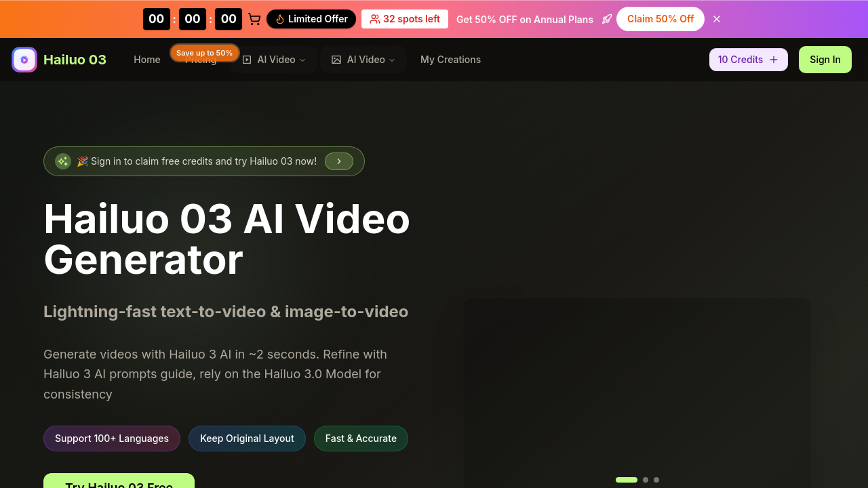Viewport: 868px width, 488px height.
Task: Click the Sign In button
Action: click(825, 60)
